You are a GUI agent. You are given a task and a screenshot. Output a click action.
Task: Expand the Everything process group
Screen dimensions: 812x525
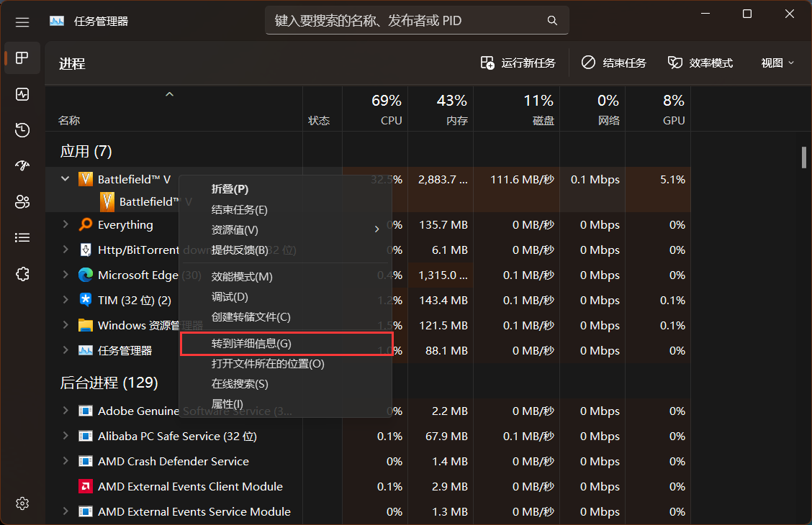66,224
